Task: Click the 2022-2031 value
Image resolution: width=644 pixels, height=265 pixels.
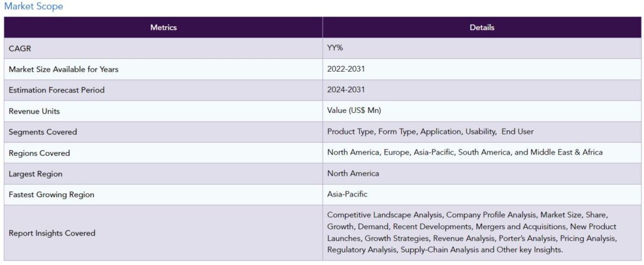Action: click(x=346, y=69)
